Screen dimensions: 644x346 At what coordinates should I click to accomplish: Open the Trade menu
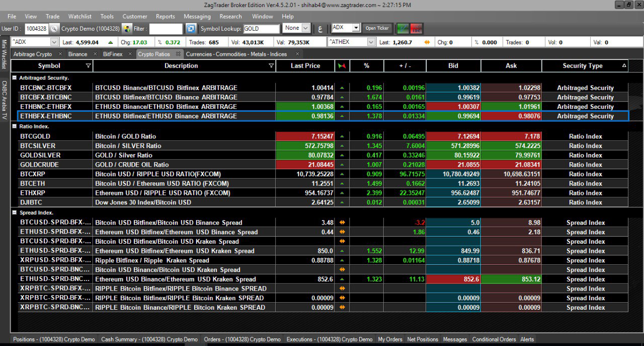(x=52, y=17)
